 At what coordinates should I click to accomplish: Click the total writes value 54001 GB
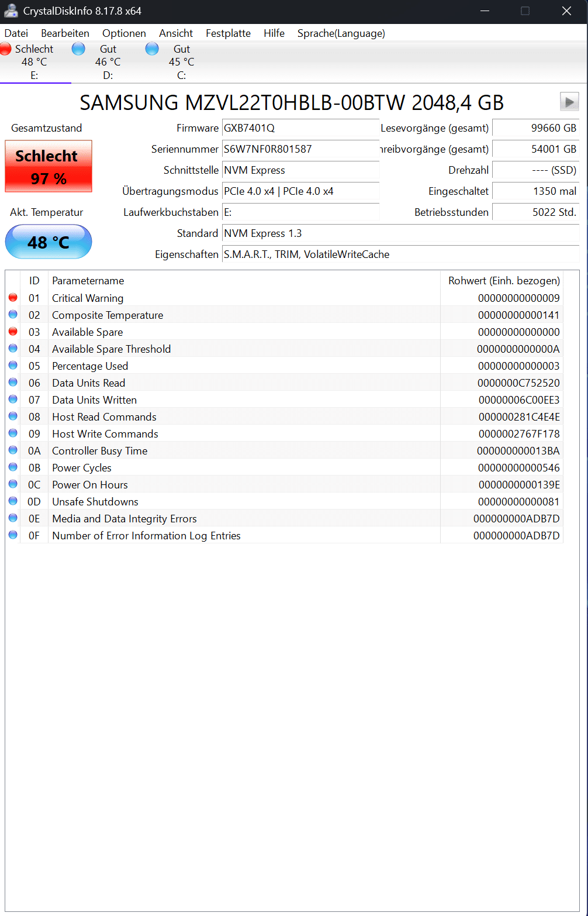(535, 149)
